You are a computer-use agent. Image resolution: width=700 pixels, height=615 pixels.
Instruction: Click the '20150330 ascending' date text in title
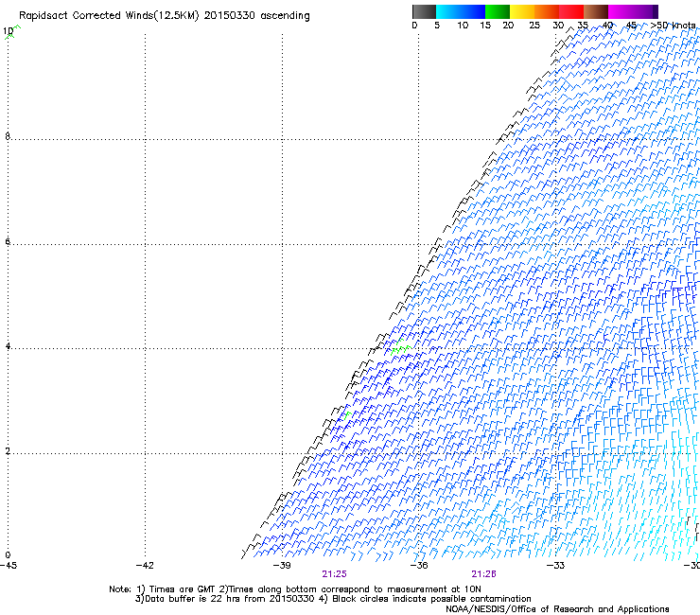tap(256, 16)
